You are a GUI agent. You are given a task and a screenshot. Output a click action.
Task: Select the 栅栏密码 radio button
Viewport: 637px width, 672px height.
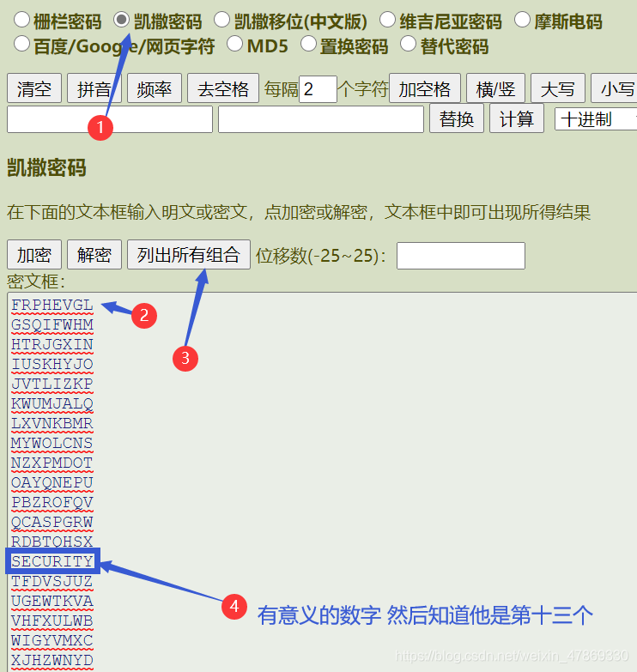21,20
